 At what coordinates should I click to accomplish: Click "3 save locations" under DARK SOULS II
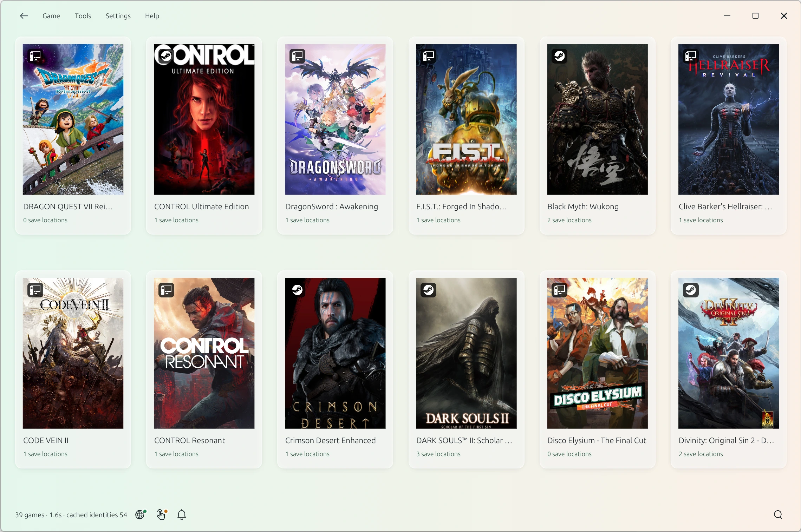438,454
